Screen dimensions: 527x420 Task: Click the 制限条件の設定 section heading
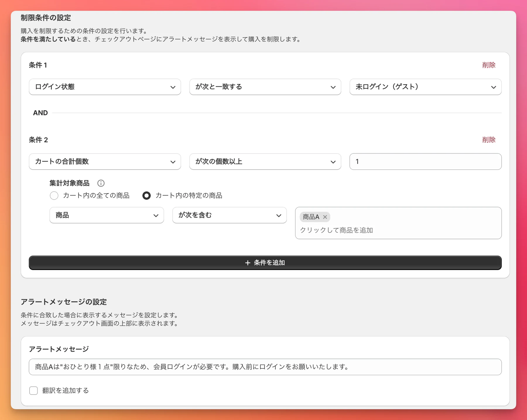point(46,18)
